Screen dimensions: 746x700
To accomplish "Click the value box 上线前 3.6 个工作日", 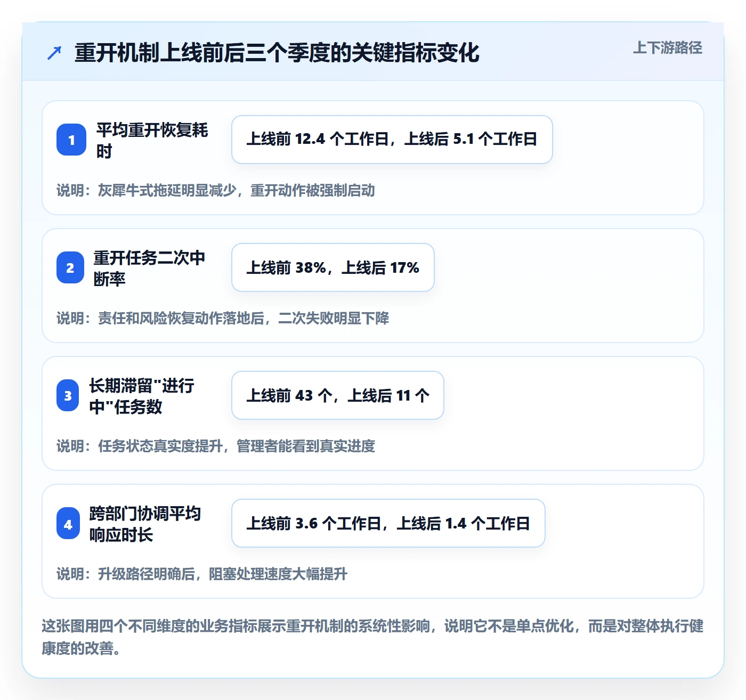I will 388,523.
